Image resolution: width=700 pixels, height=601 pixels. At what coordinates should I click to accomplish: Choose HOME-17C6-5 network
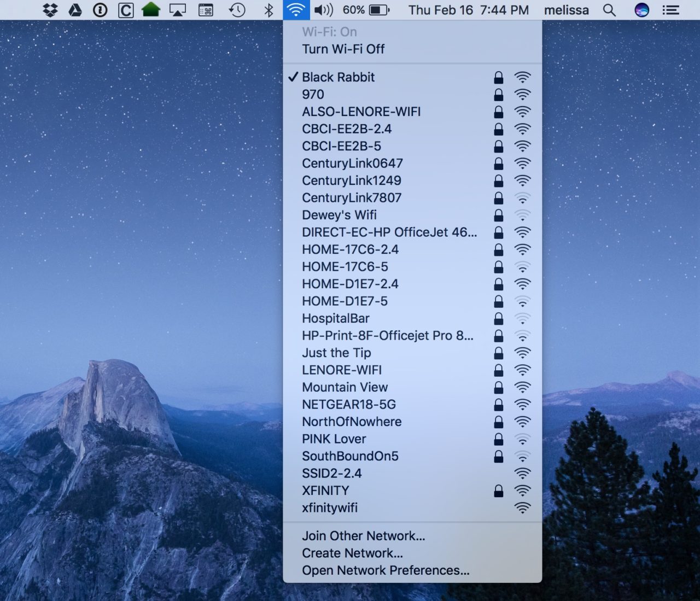(x=412, y=267)
